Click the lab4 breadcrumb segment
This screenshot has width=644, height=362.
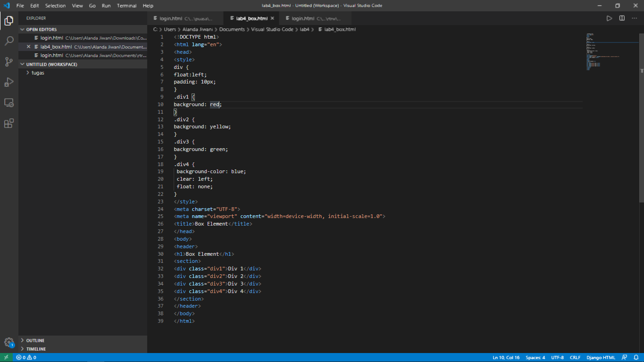[x=305, y=29]
